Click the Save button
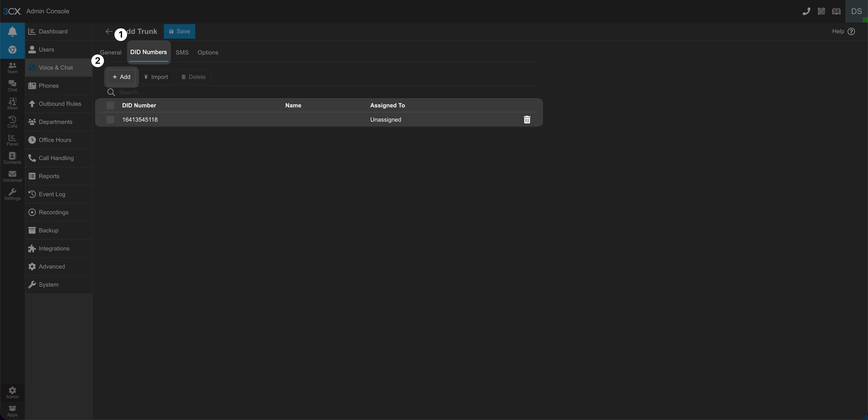The image size is (868, 420). (x=179, y=31)
